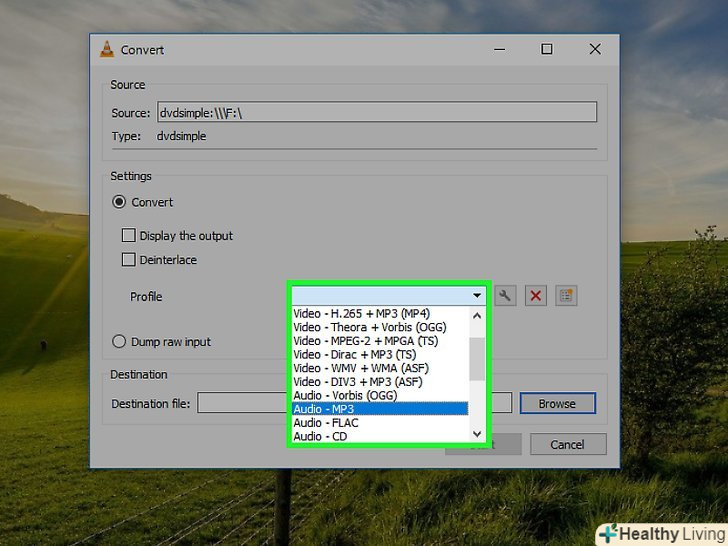This screenshot has height=546, width=728.
Task: Collapse the Profile dropdown arrow
Action: tap(477, 295)
